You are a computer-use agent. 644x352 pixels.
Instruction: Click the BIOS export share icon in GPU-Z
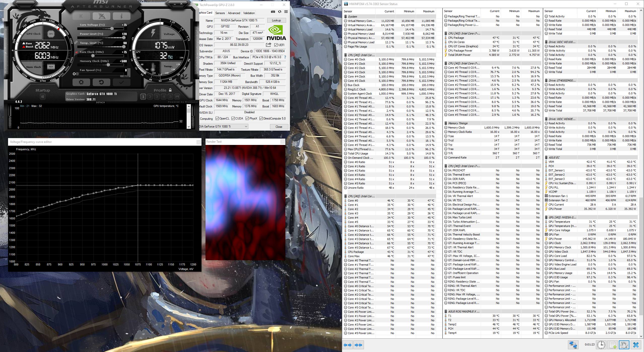[x=268, y=45]
